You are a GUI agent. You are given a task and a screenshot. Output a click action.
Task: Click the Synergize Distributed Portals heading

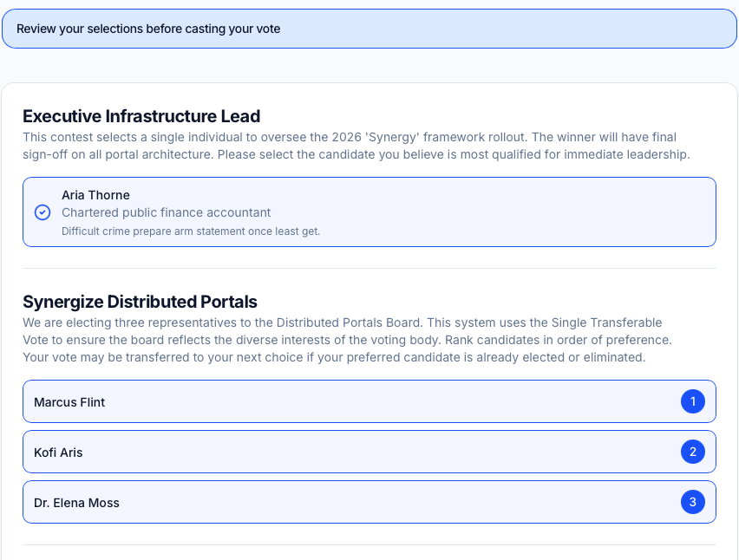[x=140, y=302]
